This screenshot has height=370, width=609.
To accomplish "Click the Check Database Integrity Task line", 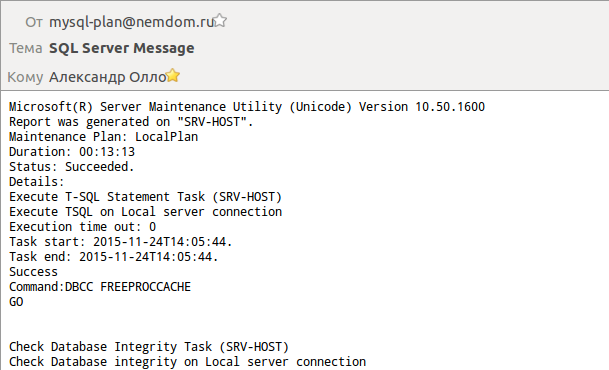I will [x=149, y=347].
